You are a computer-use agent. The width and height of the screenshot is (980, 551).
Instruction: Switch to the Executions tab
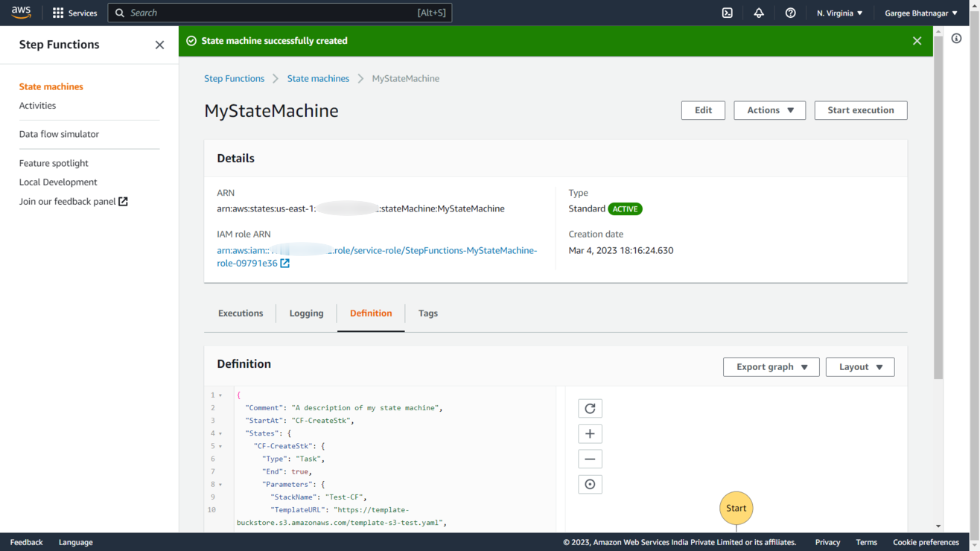[241, 313]
